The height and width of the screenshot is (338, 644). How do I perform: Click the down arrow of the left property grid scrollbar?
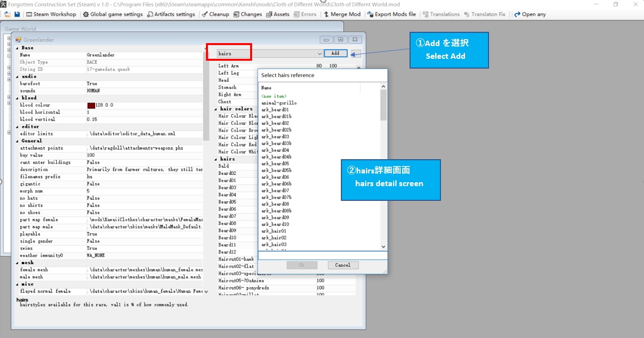pos(206,291)
